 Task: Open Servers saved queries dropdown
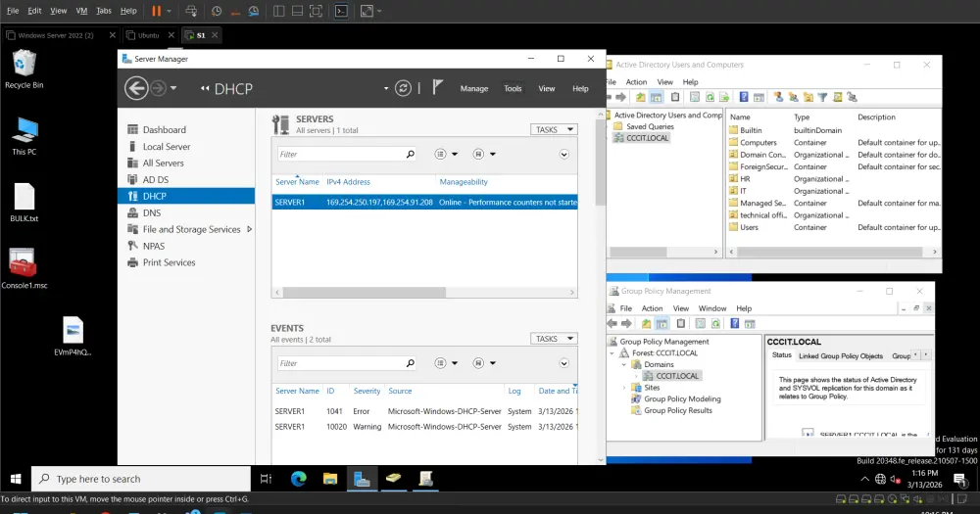click(484, 155)
